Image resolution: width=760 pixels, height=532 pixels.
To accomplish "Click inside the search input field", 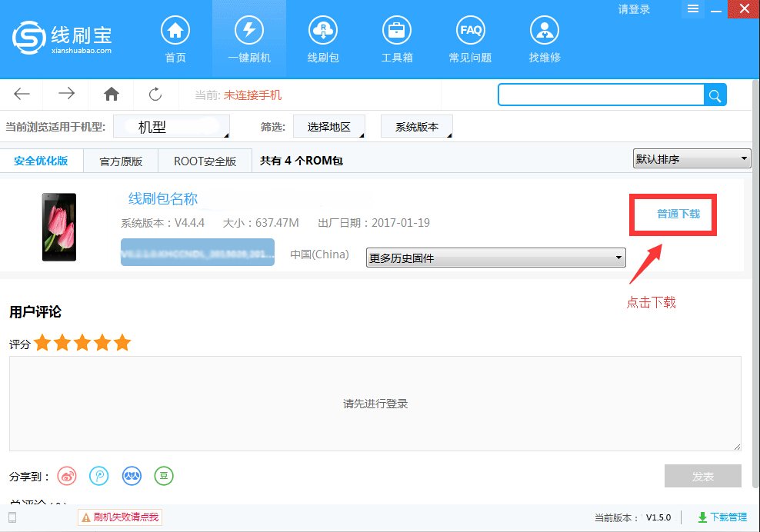I will tap(600, 95).
